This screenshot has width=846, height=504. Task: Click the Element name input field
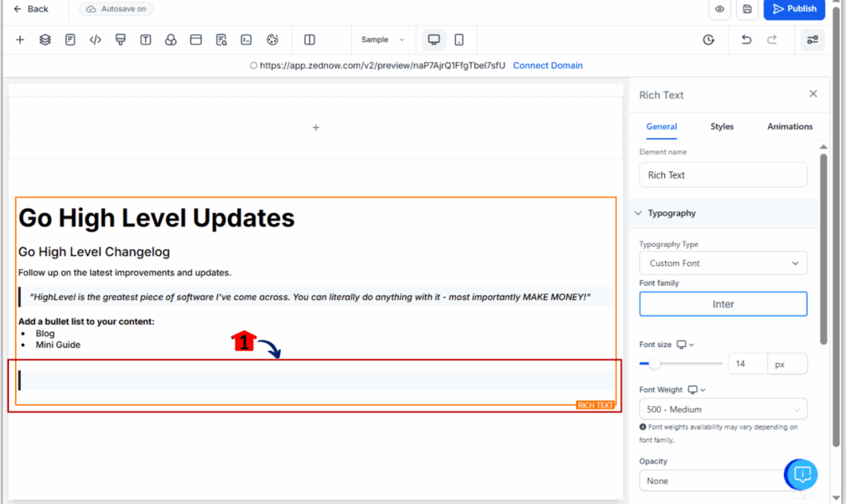click(x=723, y=175)
